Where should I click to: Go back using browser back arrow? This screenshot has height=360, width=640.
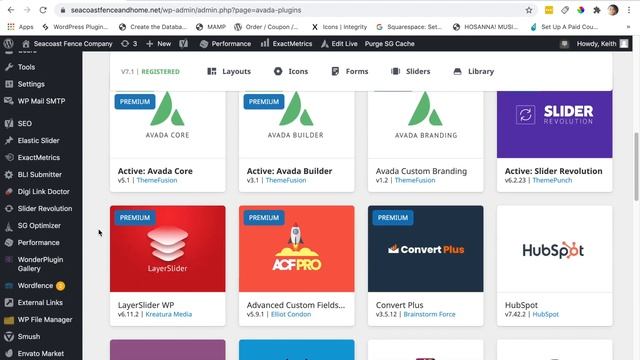click(11, 10)
